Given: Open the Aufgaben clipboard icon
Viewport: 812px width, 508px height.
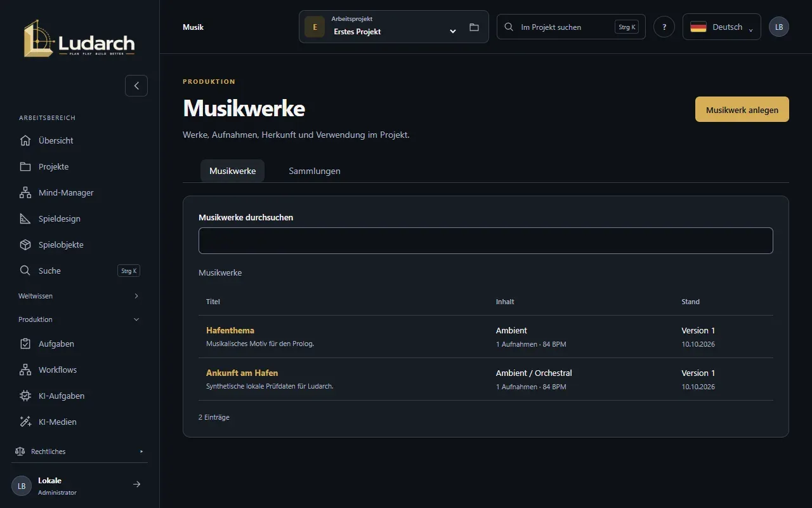Looking at the screenshot, I should [25, 344].
